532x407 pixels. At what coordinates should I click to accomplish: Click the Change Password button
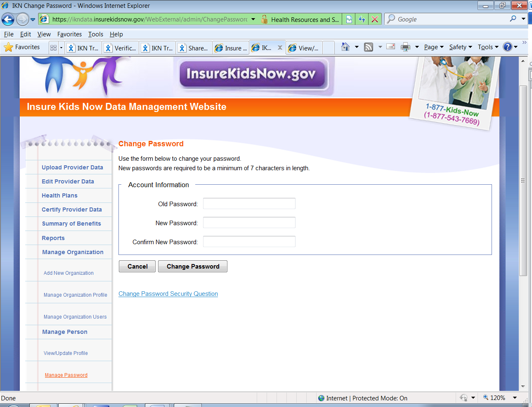pos(193,267)
